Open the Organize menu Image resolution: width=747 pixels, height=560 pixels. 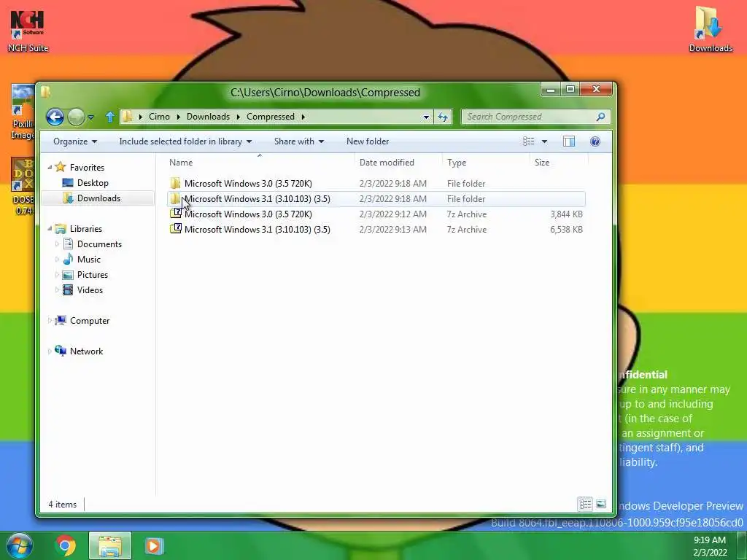75,141
